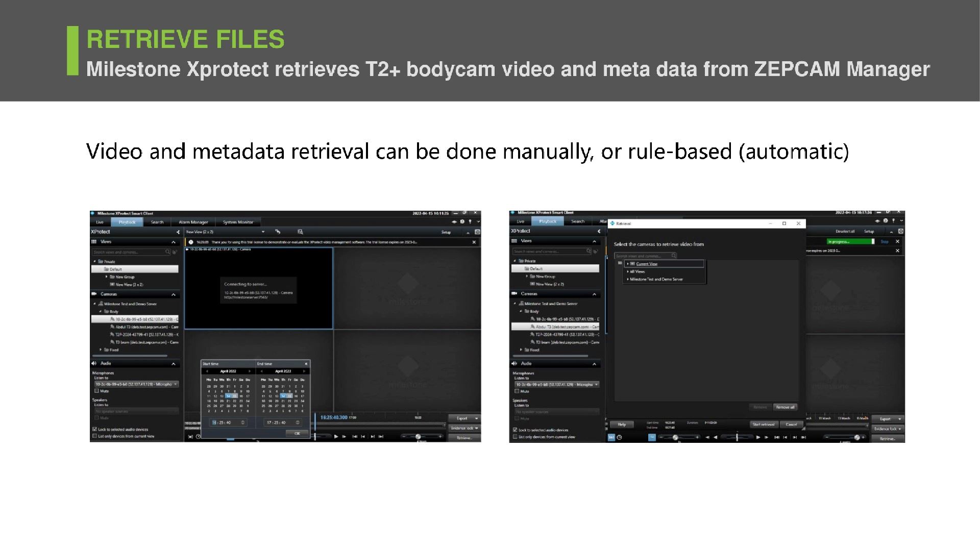
Task: Collapse Cameras panel in left screenshot
Action: [x=174, y=294]
